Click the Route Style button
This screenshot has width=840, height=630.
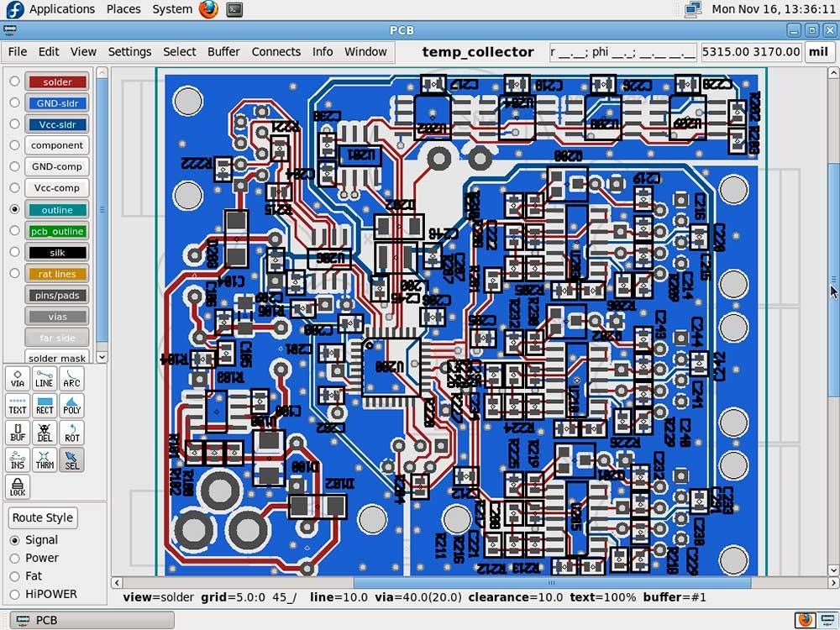coord(43,518)
